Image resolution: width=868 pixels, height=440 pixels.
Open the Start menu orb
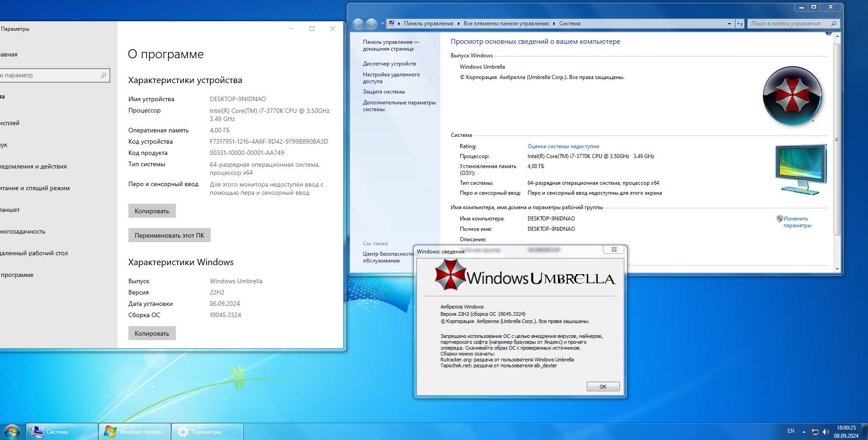click(12, 431)
